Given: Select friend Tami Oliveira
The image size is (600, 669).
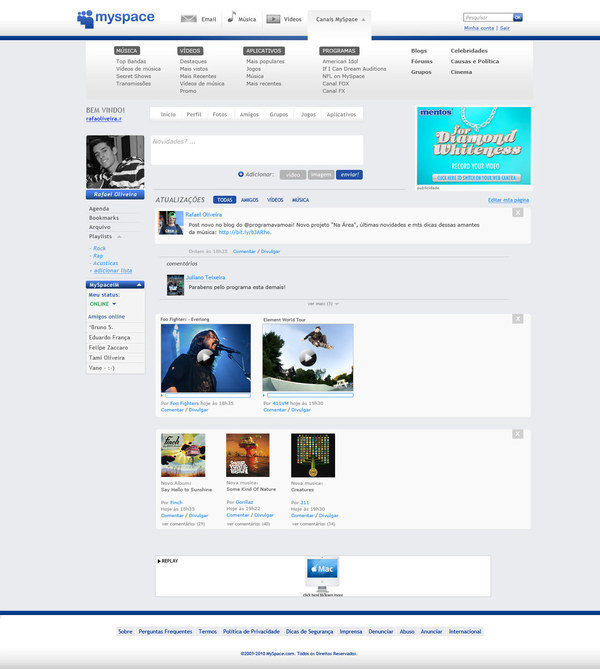Looking at the screenshot, I should point(107,358).
